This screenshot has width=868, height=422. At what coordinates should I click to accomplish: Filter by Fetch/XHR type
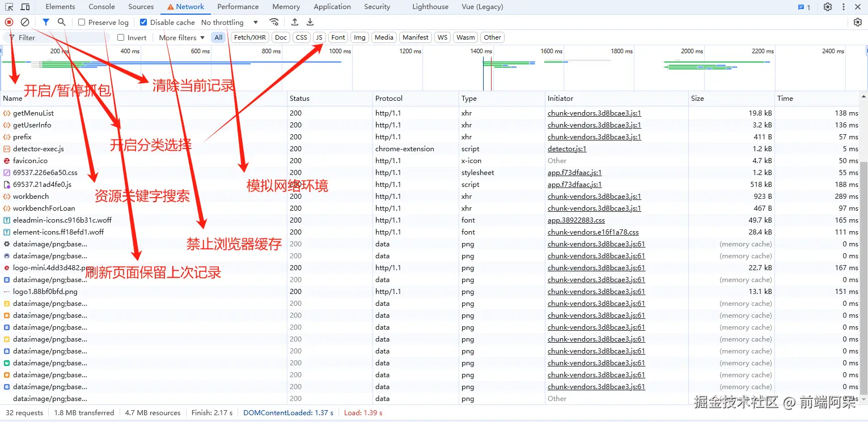pos(249,37)
